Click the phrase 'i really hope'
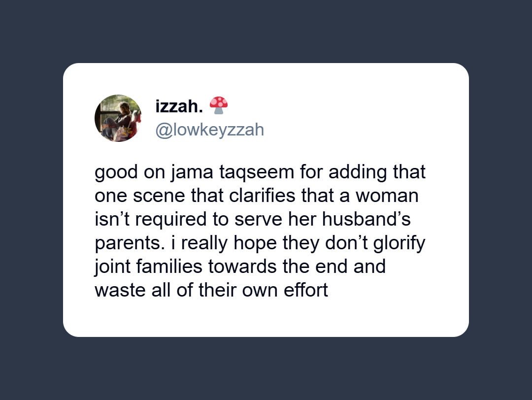The width and height of the screenshot is (532, 400). coord(217,243)
